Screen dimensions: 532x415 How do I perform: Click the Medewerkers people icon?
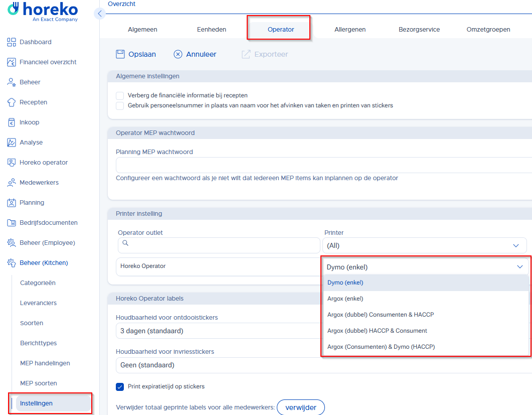coord(12,182)
